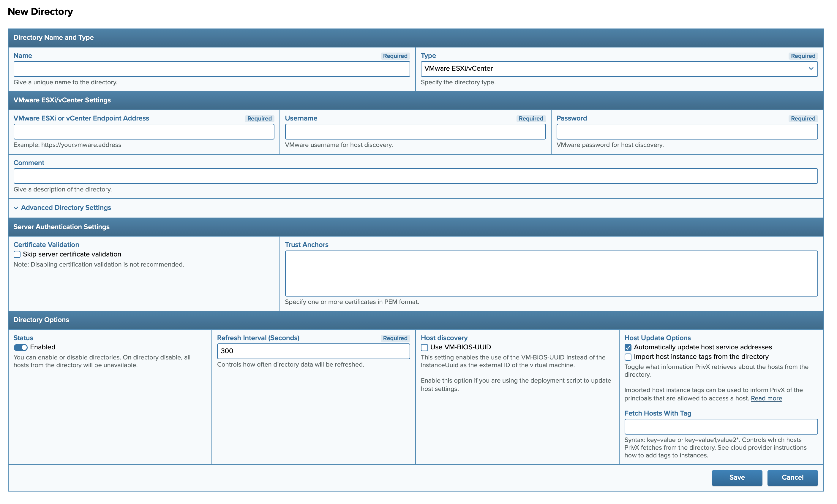Select the Password input box
The height and width of the screenshot is (504, 837).
[687, 132]
